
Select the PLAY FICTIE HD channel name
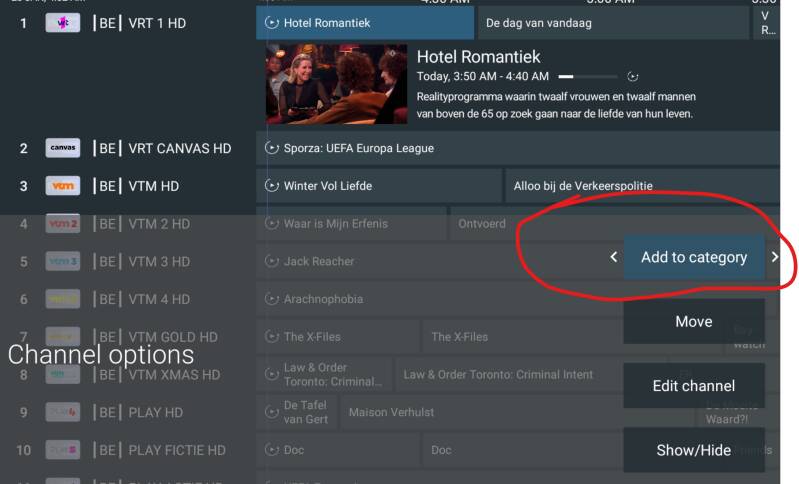tap(177, 450)
